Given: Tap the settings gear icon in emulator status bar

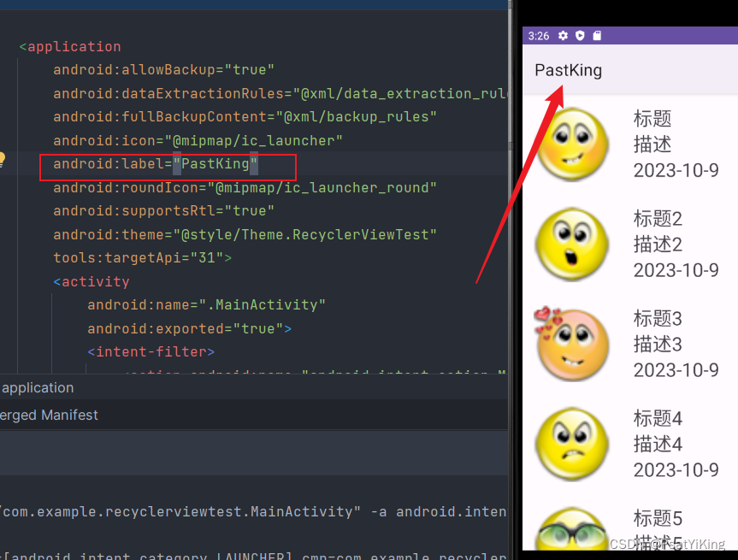Looking at the screenshot, I should 563,36.
